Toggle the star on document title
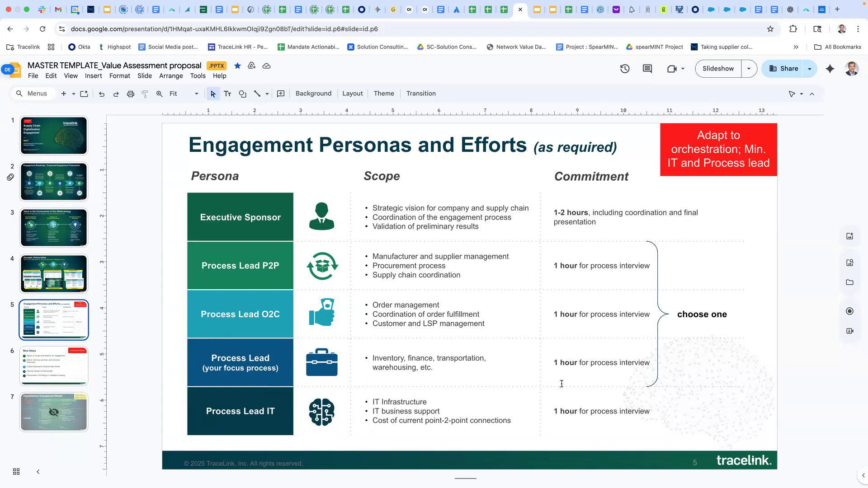This screenshot has width=868, height=488. click(237, 66)
